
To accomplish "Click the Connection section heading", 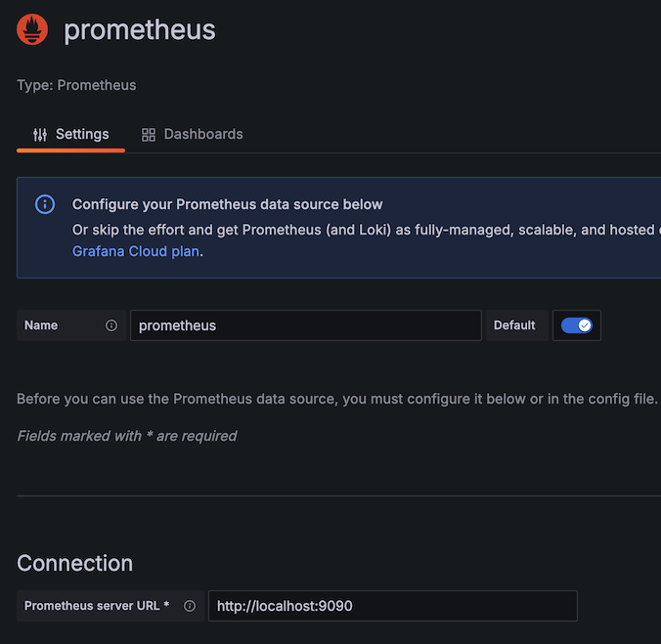I will pyautogui.click(x=75, y=563).
